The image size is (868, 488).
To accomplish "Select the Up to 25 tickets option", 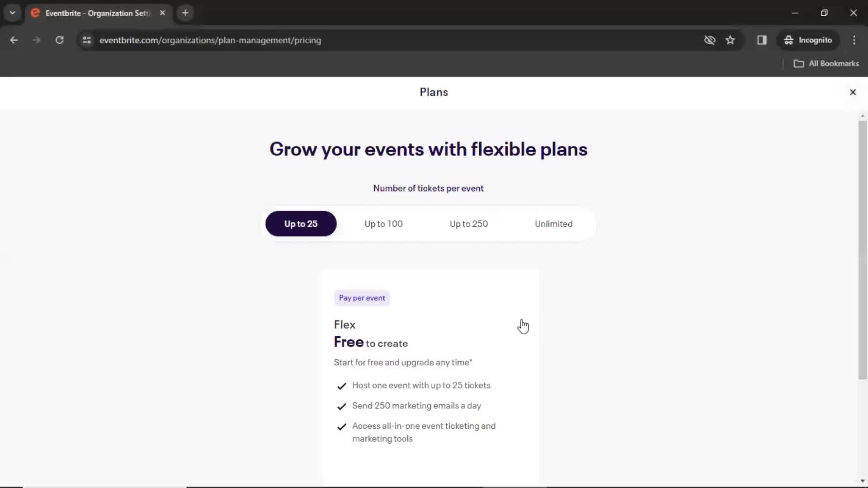I will coord(301,224).
